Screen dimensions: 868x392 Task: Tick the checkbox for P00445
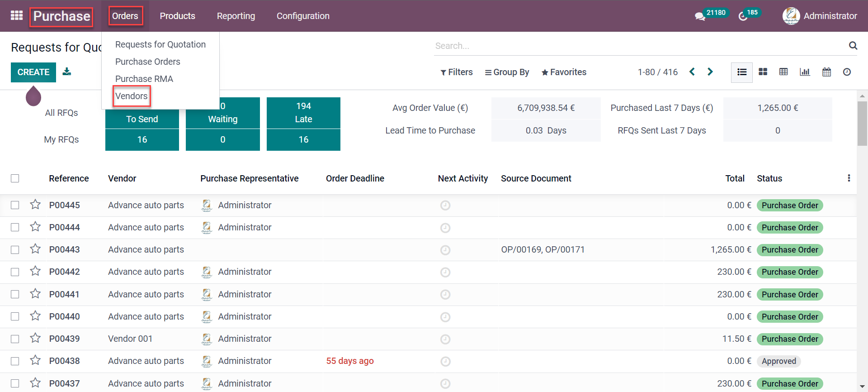click(15, 205)
